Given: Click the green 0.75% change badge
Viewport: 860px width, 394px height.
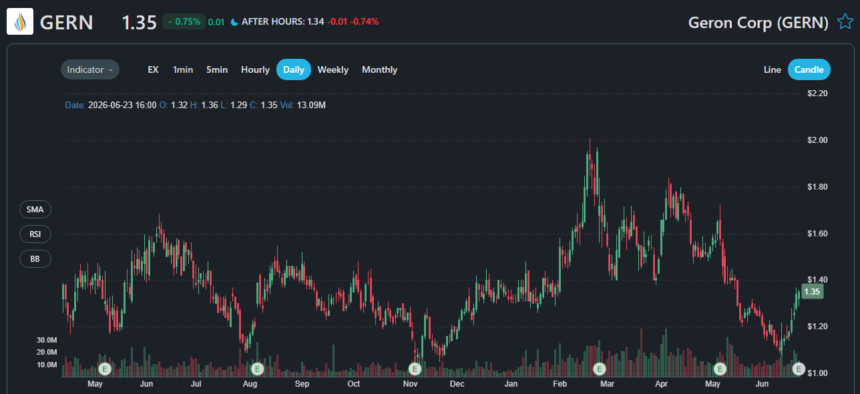Looking at the screenshot, I should [x=184, y=22].
